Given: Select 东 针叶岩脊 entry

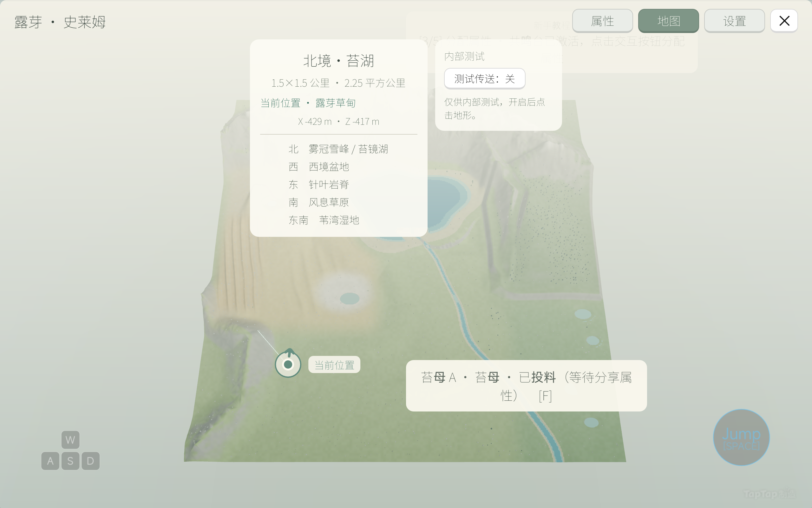Looking at the screenshot, I should click(x=319, y=184).
